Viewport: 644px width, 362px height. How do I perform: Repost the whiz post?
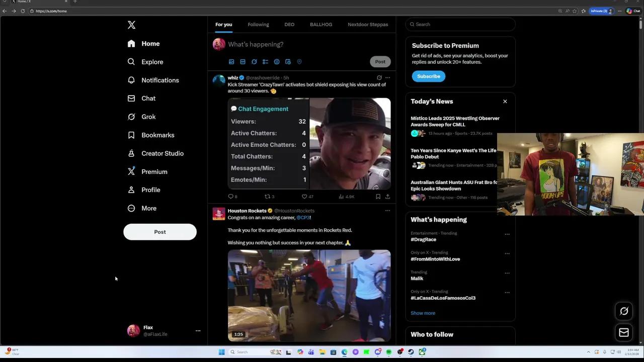(x=268, y=197)
